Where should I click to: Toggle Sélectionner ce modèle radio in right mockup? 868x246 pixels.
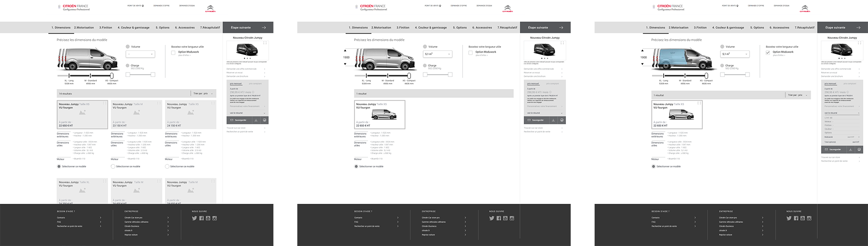(653, 166)
